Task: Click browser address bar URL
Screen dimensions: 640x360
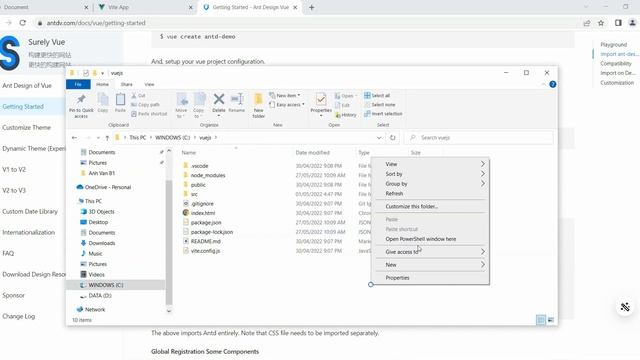Action: coord(96,23)
